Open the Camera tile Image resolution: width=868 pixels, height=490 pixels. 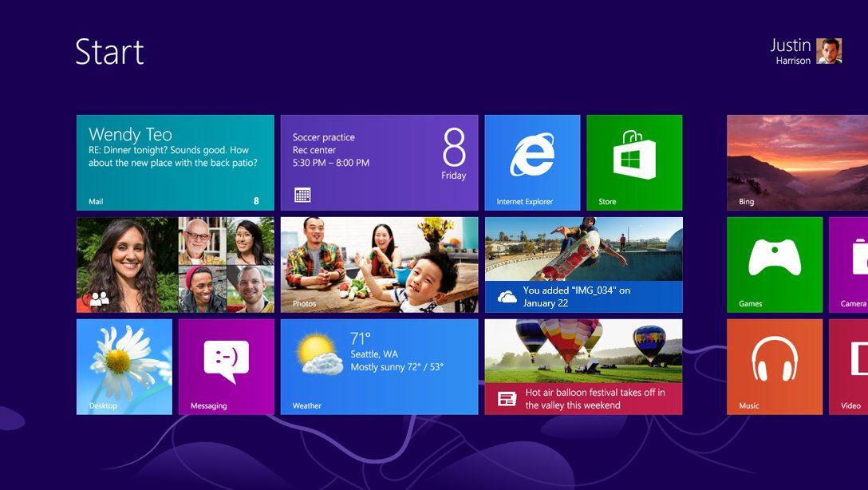coord(849,264)
